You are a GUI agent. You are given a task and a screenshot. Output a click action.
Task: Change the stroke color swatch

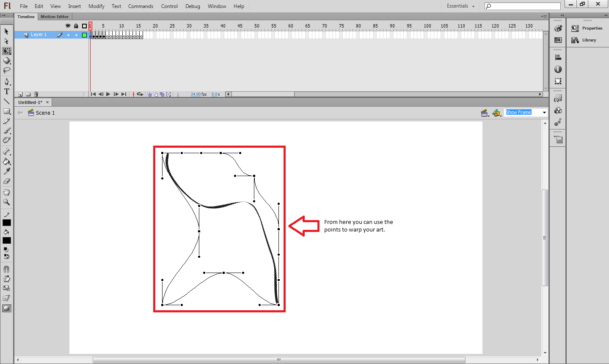click(6, 222)
